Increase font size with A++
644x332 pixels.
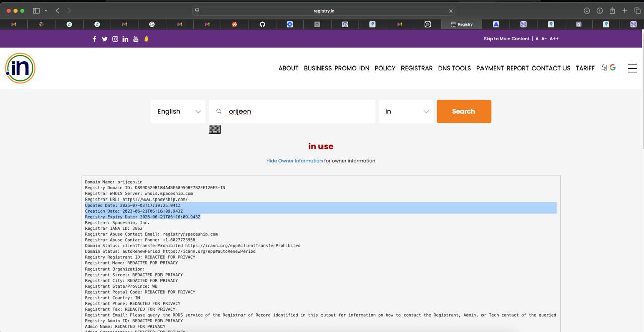click(x=554, y=39)
